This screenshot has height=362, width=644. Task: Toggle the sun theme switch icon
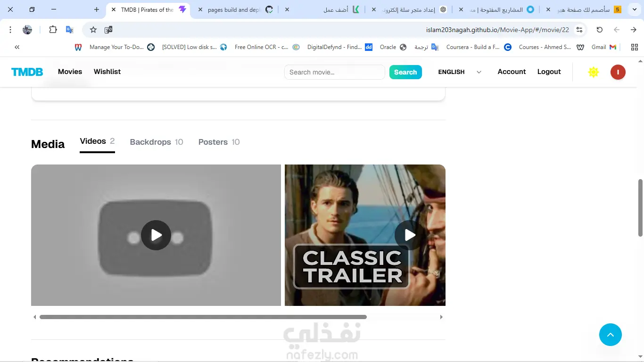[594, 72]
